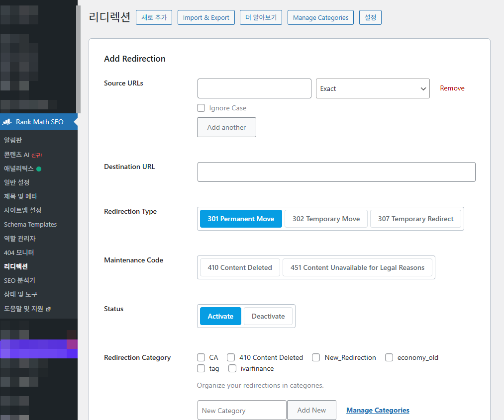Choose 307 Temporary Redirect option

click(415, 219)
